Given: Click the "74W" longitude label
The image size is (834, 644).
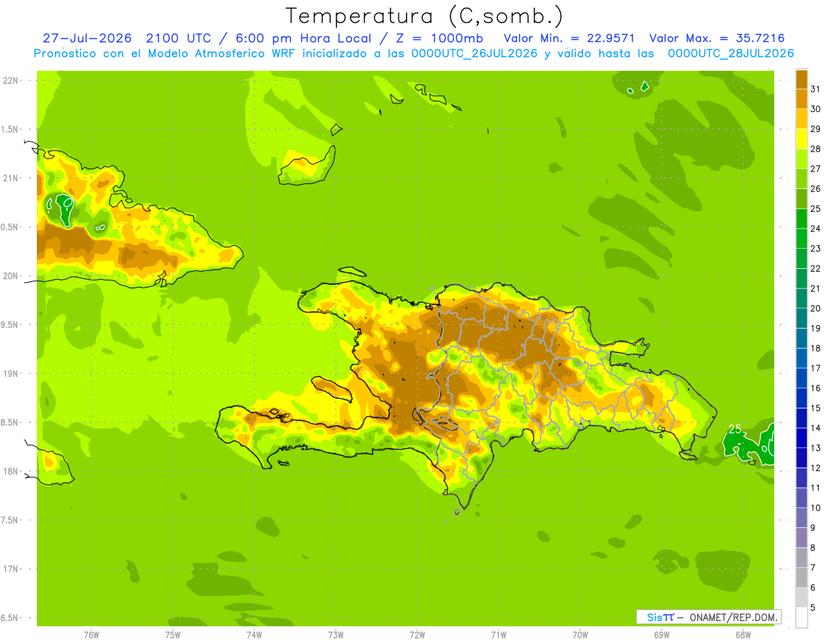Looking at the screenshot, I should [x=254, y=634].
